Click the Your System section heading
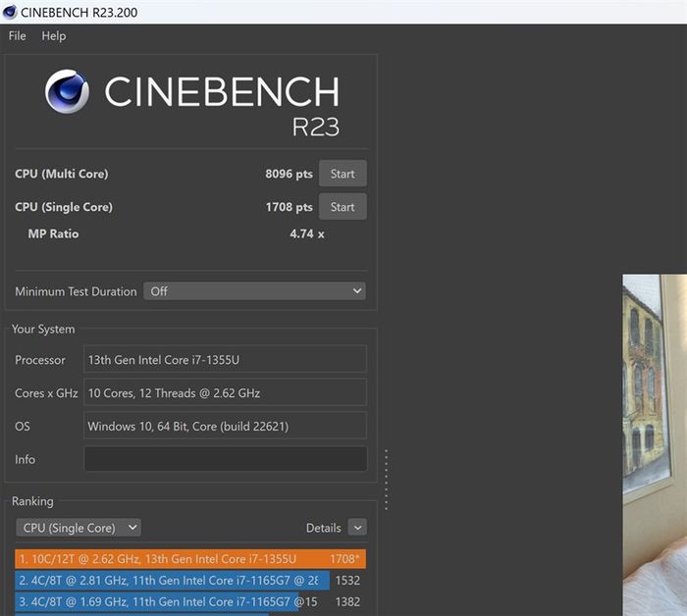The image size is (687, 616). coord(43,330)
